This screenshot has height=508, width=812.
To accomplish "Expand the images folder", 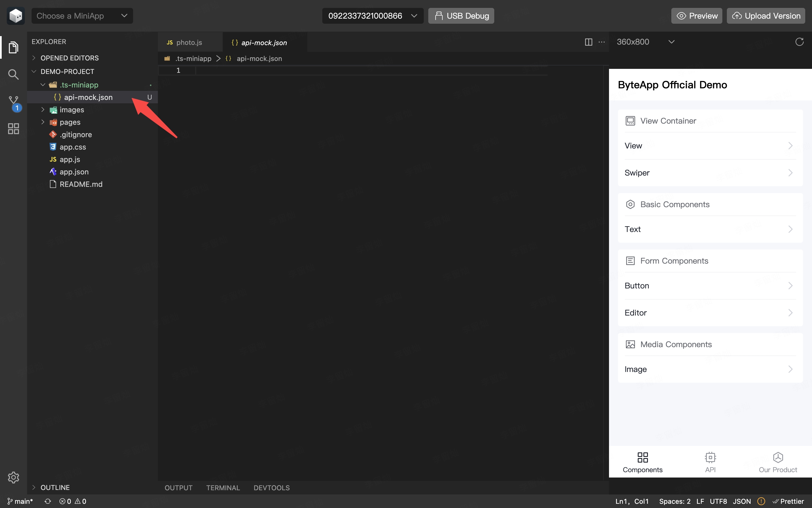I will (x=92, y=110).
